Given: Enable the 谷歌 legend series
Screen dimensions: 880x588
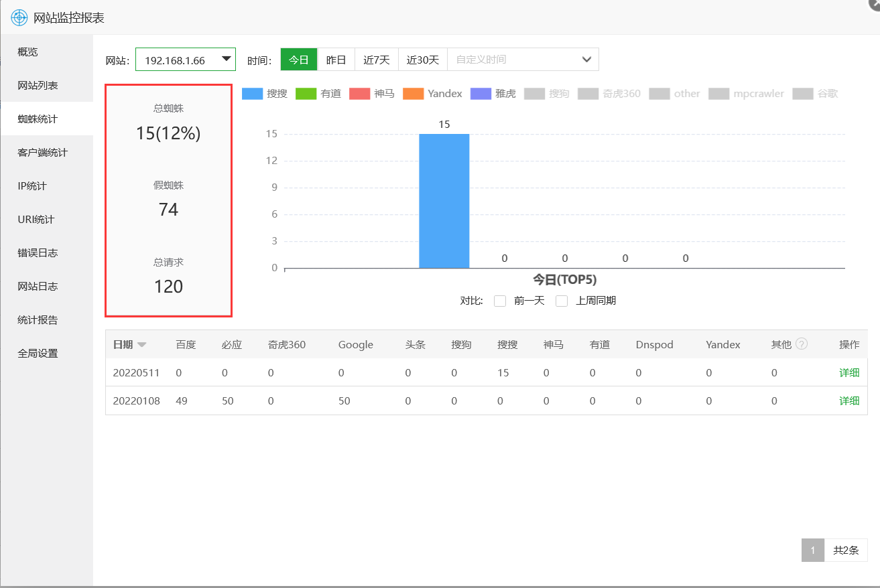Looking at the screenshot, I should click(815, 94).
